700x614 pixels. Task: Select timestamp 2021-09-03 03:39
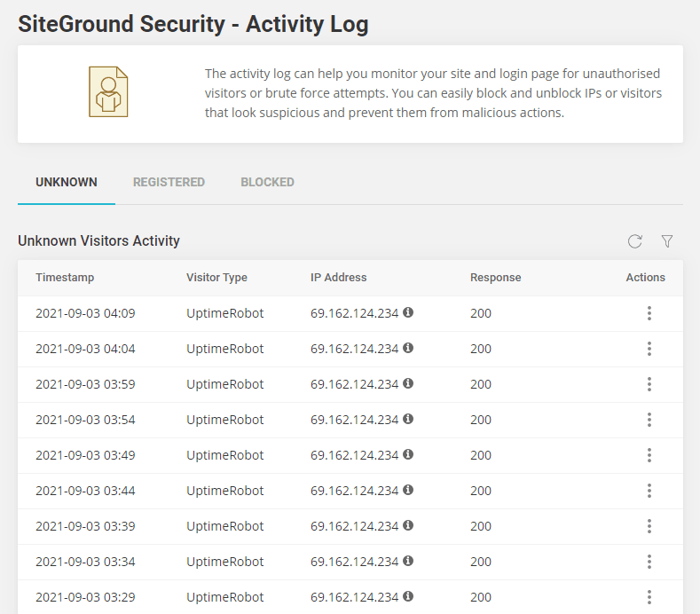[x=85, y=526]
